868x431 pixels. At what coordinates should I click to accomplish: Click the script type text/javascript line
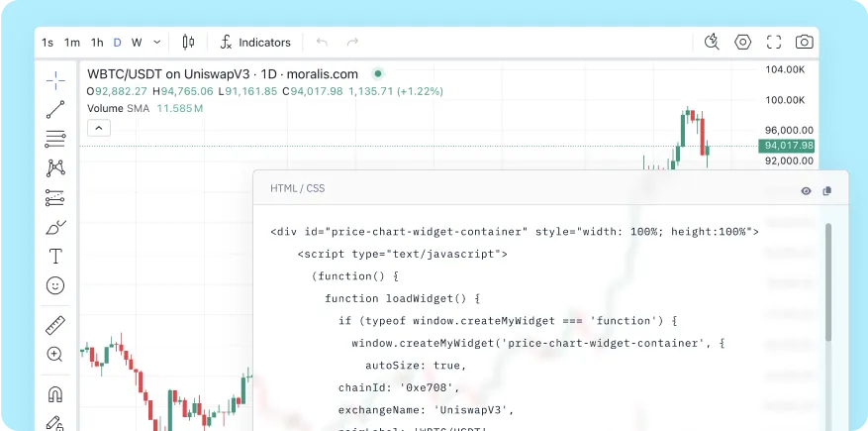(x=403, y=255)
